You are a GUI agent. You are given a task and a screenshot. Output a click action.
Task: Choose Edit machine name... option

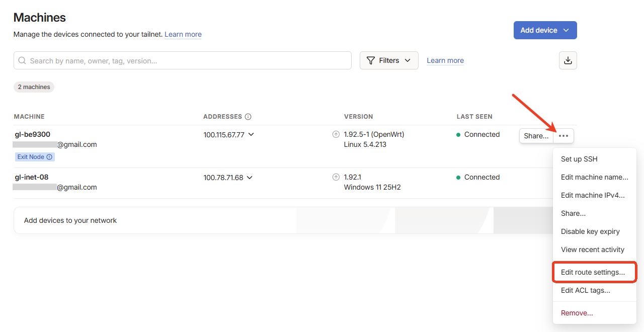[595, 177]
